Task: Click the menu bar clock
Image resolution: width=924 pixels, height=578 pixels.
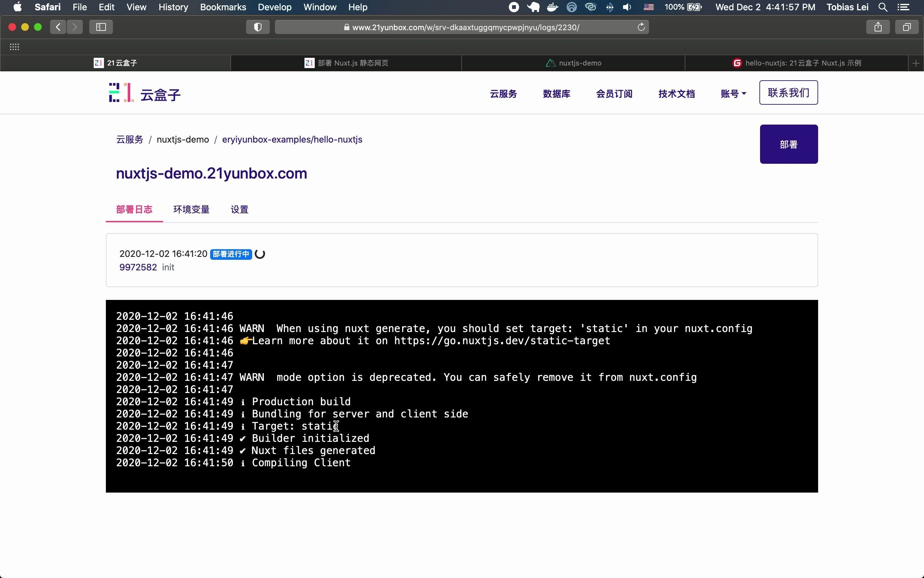Action: click(x=765, y=7)
